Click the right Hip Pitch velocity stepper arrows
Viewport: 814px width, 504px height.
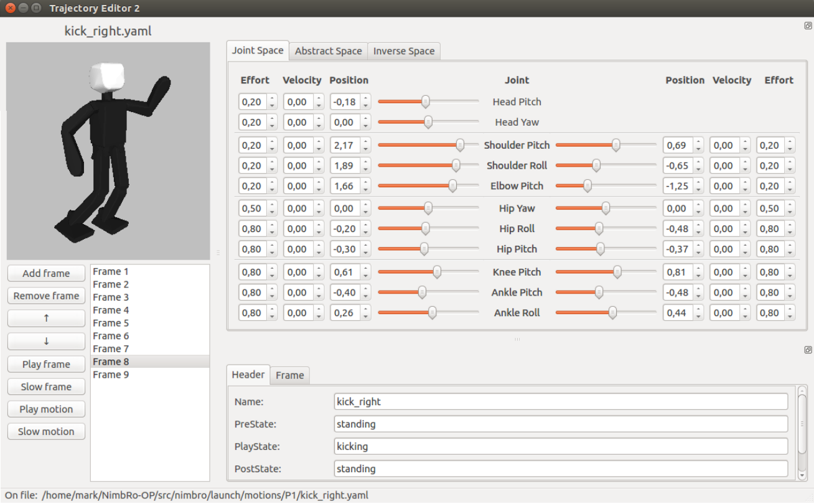(x=745, y=249)
